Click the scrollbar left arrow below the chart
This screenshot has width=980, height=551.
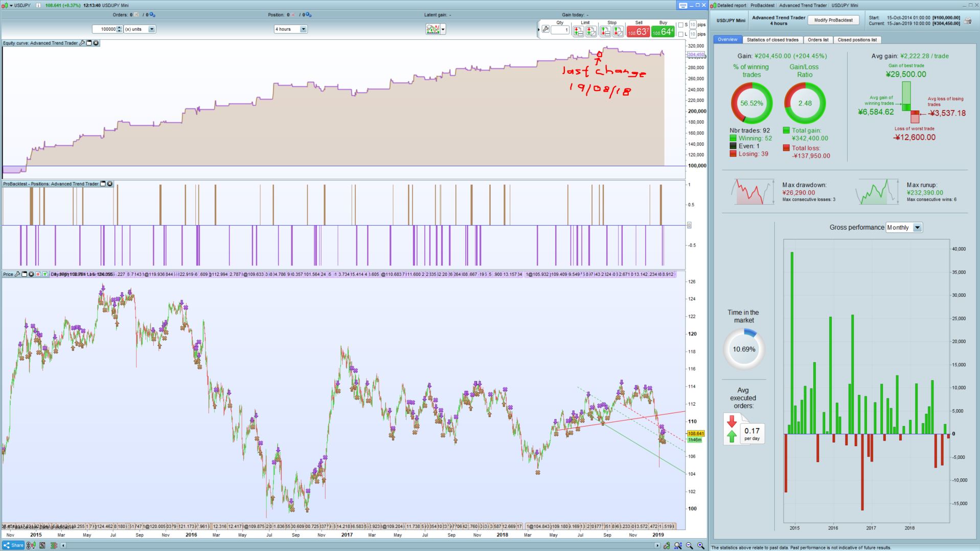point(63,545)
